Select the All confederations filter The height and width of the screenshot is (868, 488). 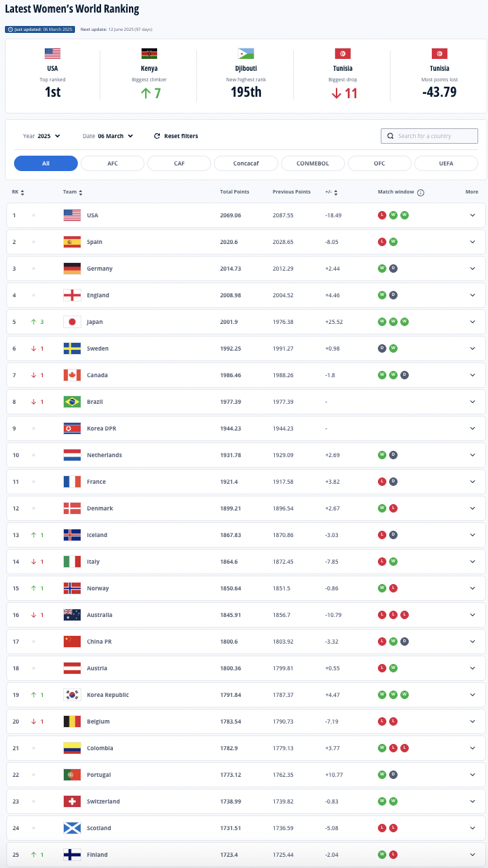point(46,163)
